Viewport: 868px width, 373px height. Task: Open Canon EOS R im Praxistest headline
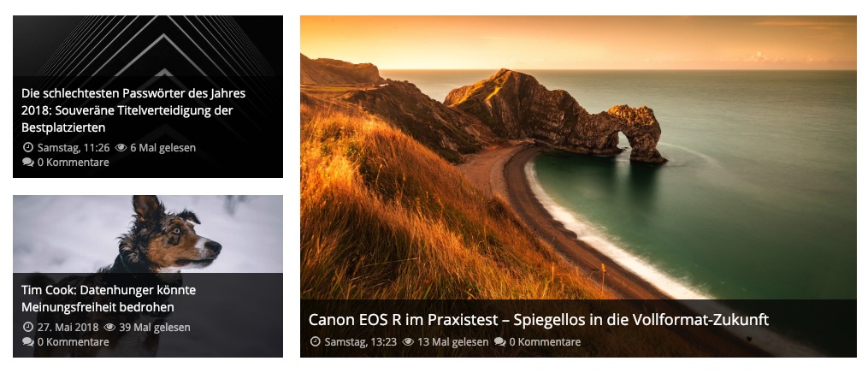pyautogui.click(x=539, y=319)
